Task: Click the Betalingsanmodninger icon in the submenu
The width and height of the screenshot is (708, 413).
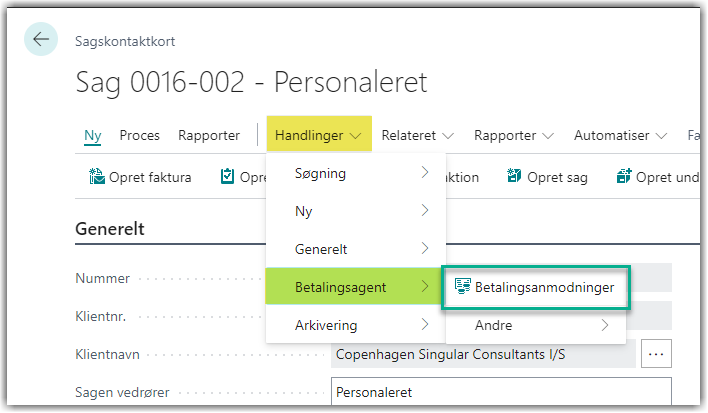Action: pyautogui.click(x=462, y=287)
